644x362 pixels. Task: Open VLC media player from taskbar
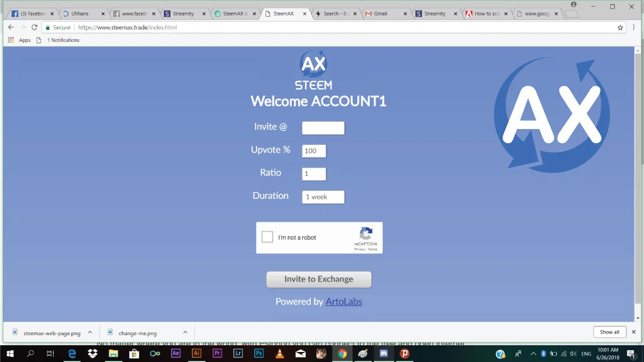coord(280,354)
